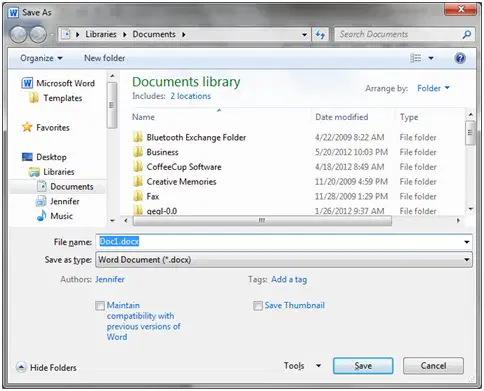Click the Desktop icon in sidebar
The image size is (484, 391).
27,157
